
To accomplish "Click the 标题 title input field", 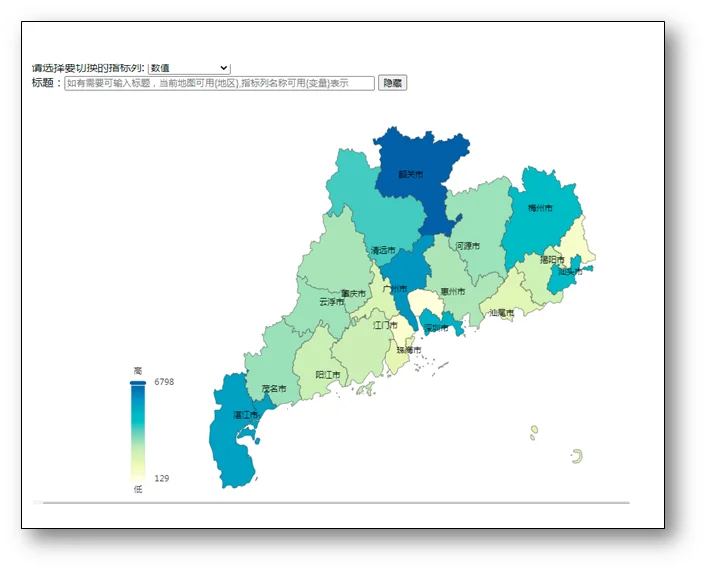I will (219, 83).
